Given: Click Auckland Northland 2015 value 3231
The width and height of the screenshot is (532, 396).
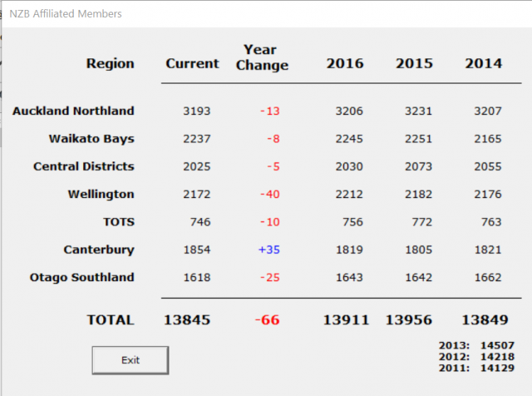Looking at the screenshot, I should point(418,111).
